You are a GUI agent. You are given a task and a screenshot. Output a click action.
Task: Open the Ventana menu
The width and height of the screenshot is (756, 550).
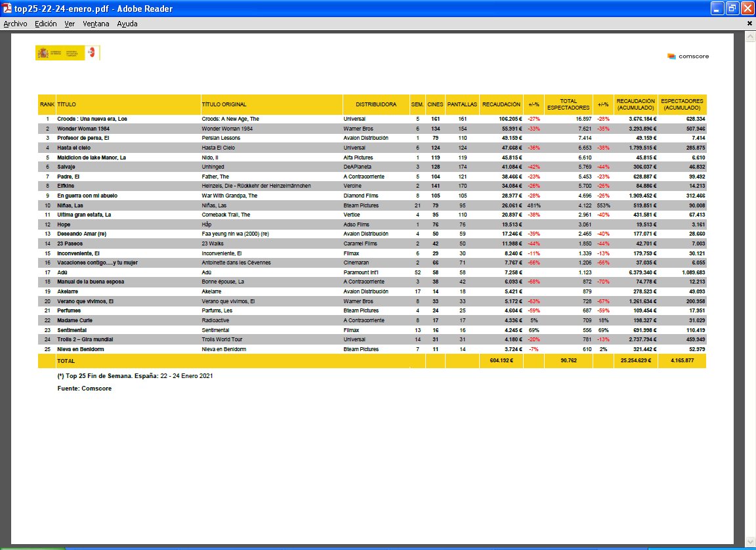point(95,24)
